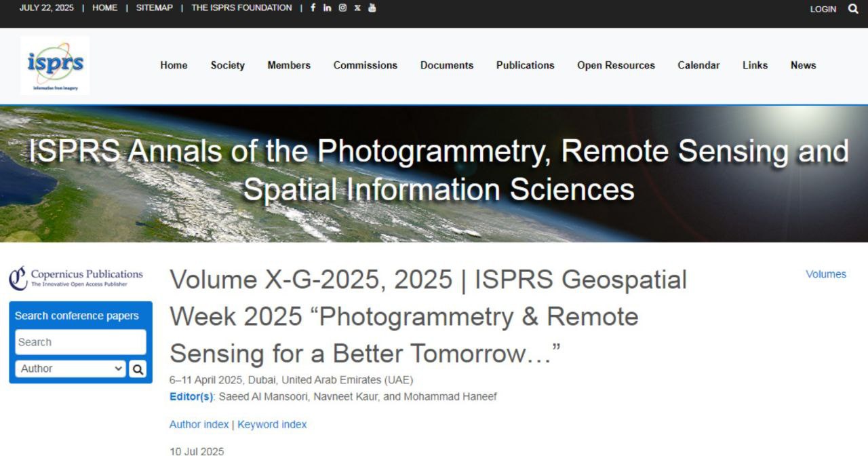This screenshot has width=868, height=456.
Task: Click the "Editor(s)" label
Action: pos(192,396)
